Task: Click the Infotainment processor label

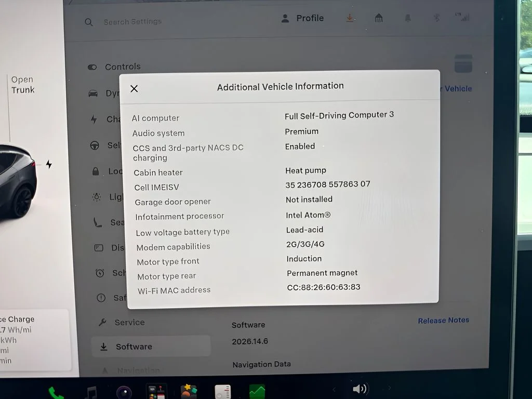Action: [x=179, y=217]
